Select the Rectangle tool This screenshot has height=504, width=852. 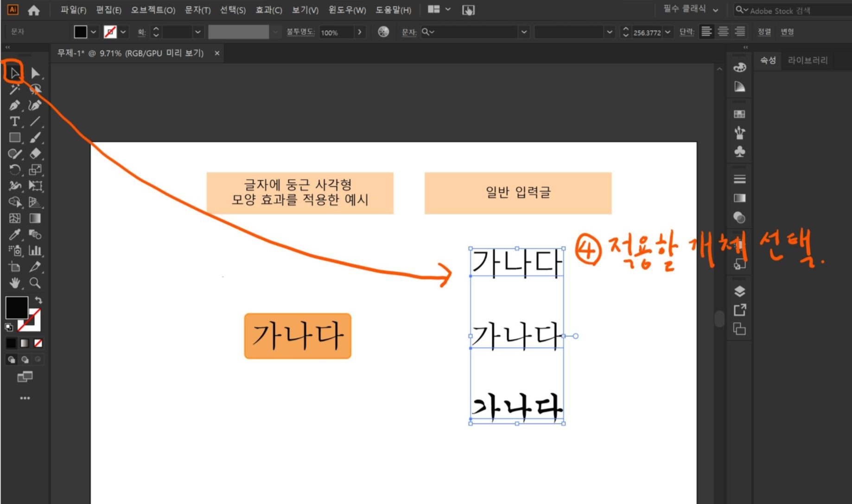coord(14,138)
